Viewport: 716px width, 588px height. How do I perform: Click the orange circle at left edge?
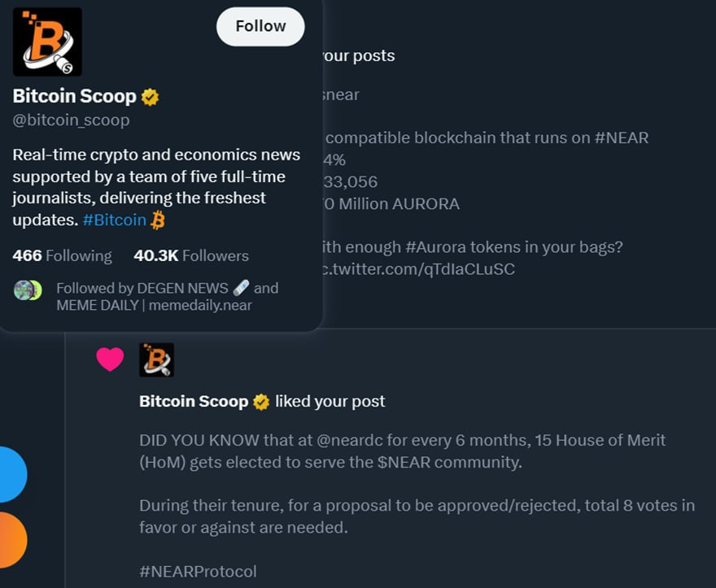click(10, 540)
